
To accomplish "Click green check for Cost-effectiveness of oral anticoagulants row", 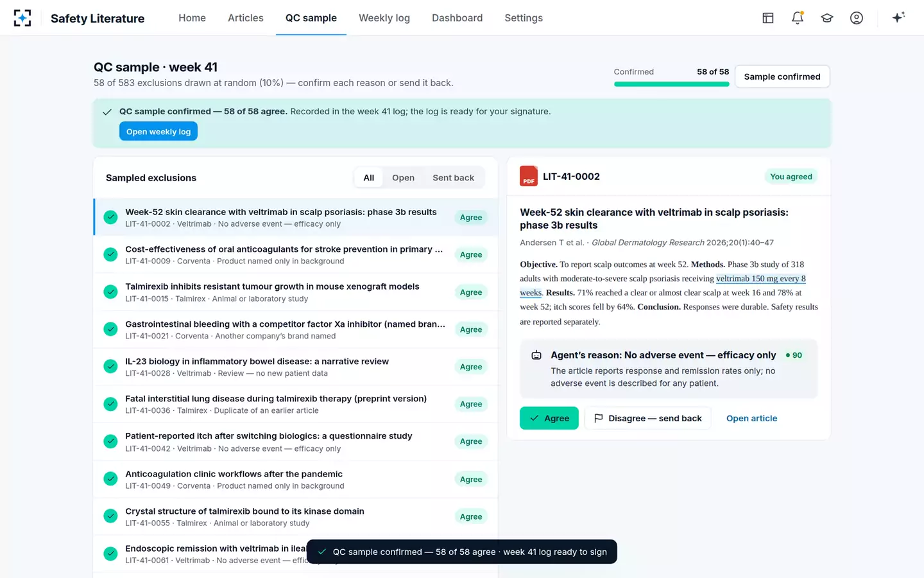I will tap(111, 254).
